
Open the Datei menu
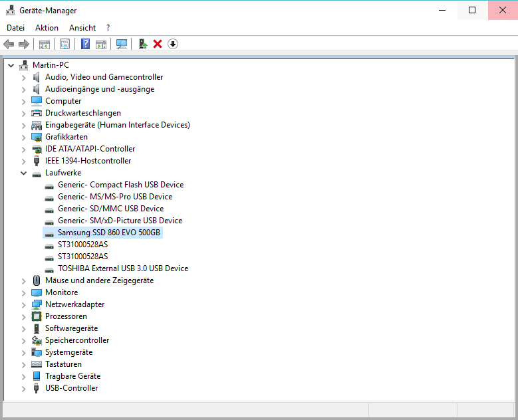click(x=15, y=28)
